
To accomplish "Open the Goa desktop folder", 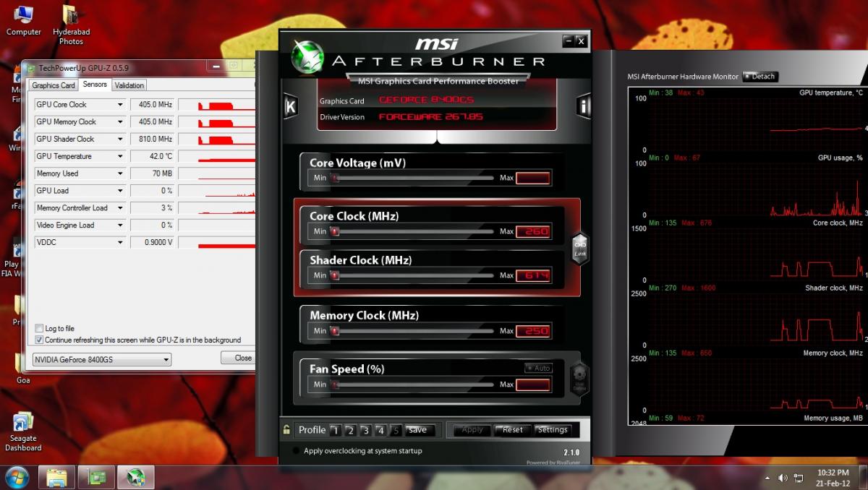I will (x=23, y=367).
